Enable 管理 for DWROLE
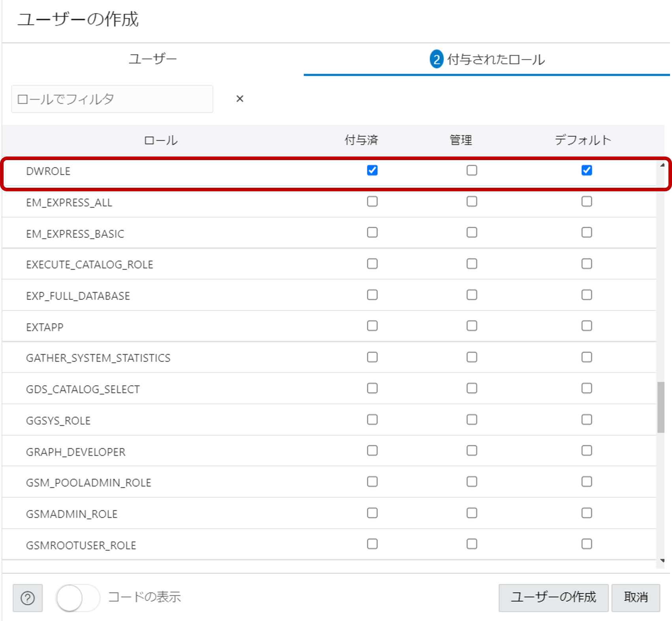Screen dimensions: 672x621 471,171
